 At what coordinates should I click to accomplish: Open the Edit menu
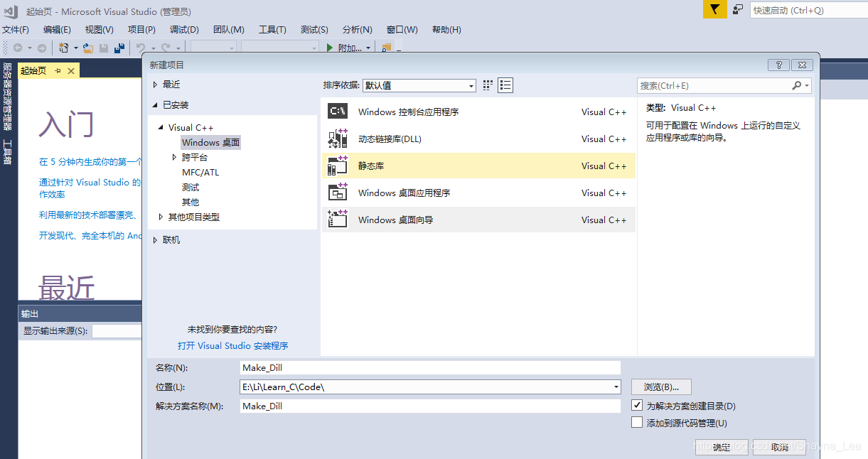point(57,29)
